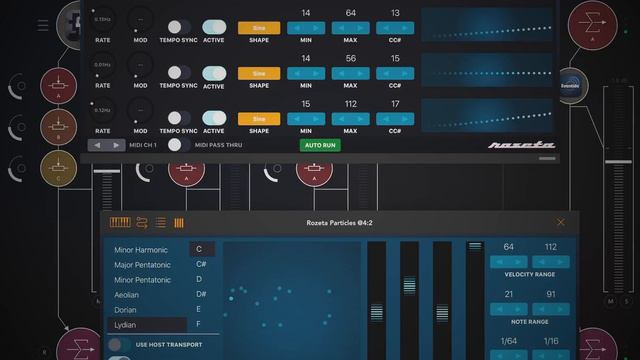Toggle Active switch in the CC# 17 row
640x360 pixels.
click(x=214, y=118)
